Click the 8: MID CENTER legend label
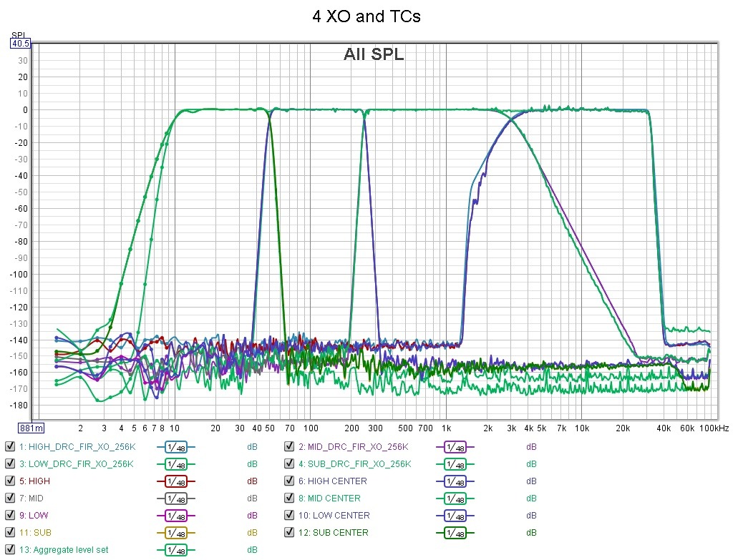The width and height of the screenshot is (733, 560). 329,498
